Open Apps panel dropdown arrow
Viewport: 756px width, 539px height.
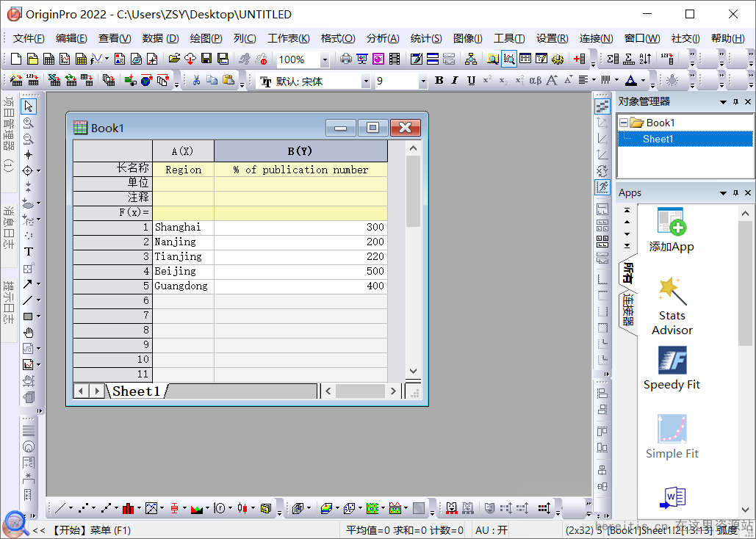723,193
